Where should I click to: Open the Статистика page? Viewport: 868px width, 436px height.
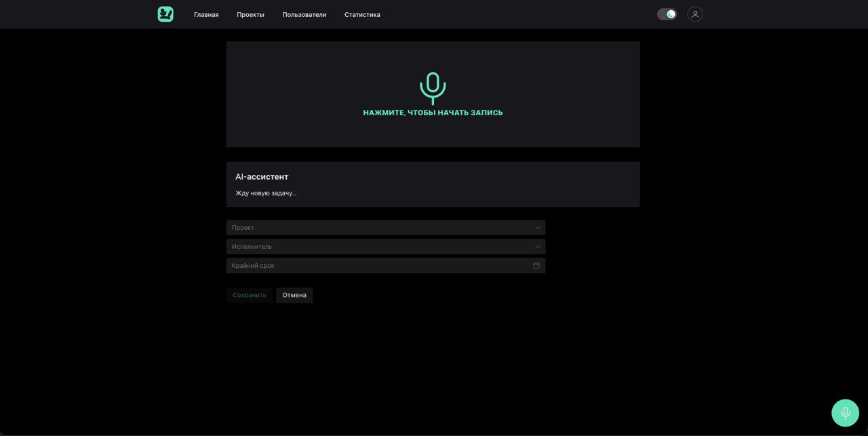tap(362, 14)
